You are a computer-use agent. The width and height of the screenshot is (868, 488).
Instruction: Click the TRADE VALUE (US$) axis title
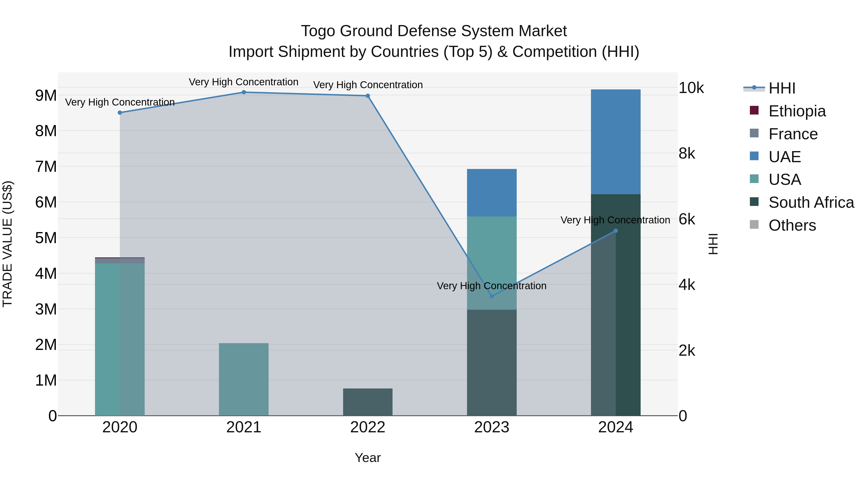[7, 244]
